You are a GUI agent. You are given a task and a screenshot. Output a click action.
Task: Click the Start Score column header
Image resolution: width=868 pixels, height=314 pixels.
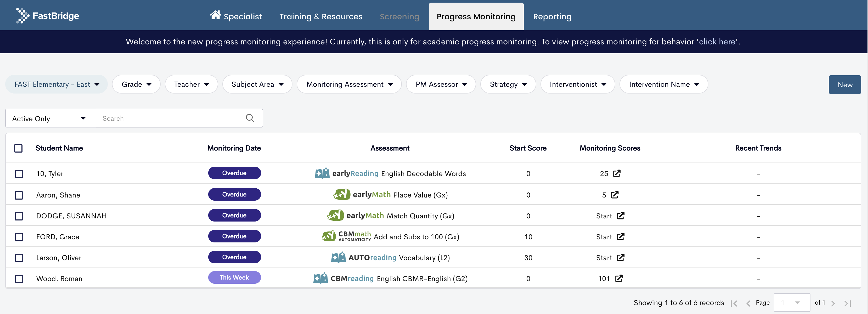(528, 148)
